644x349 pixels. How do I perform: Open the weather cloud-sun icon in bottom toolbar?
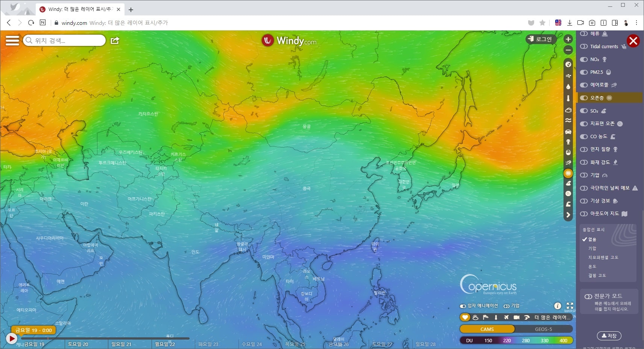(475, 317)
